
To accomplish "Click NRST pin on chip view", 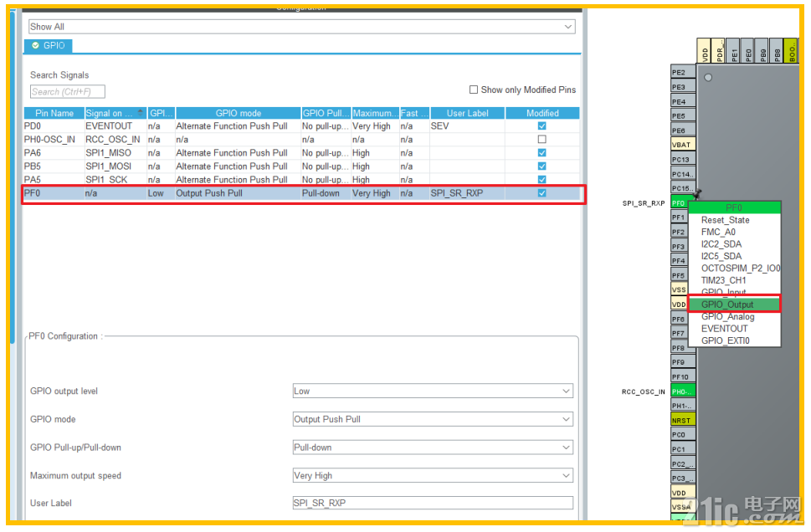I will [683, 420].
